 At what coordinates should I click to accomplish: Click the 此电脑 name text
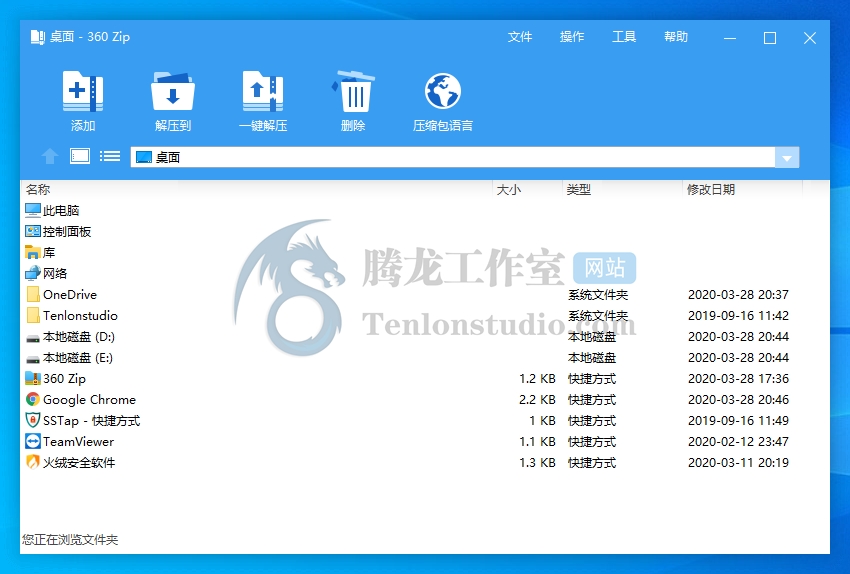61,210
